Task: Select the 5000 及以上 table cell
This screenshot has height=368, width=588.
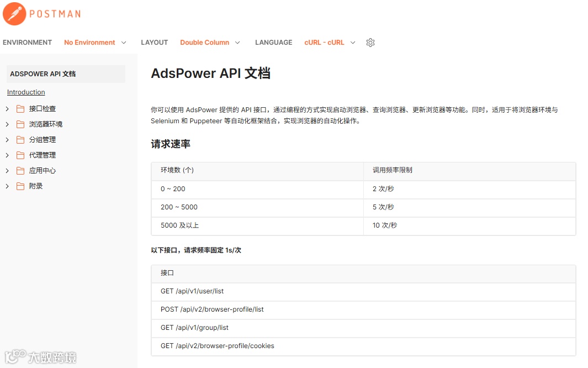Action: tap(257, 225)
